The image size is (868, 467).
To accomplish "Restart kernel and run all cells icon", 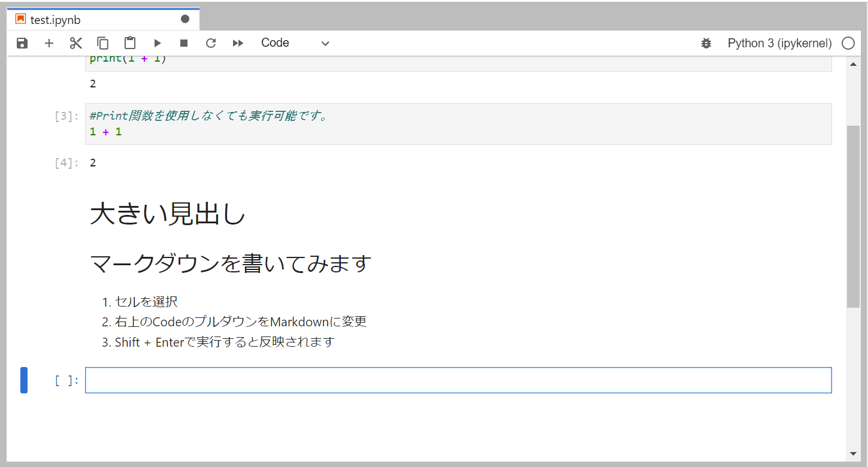I will (237, 43).
